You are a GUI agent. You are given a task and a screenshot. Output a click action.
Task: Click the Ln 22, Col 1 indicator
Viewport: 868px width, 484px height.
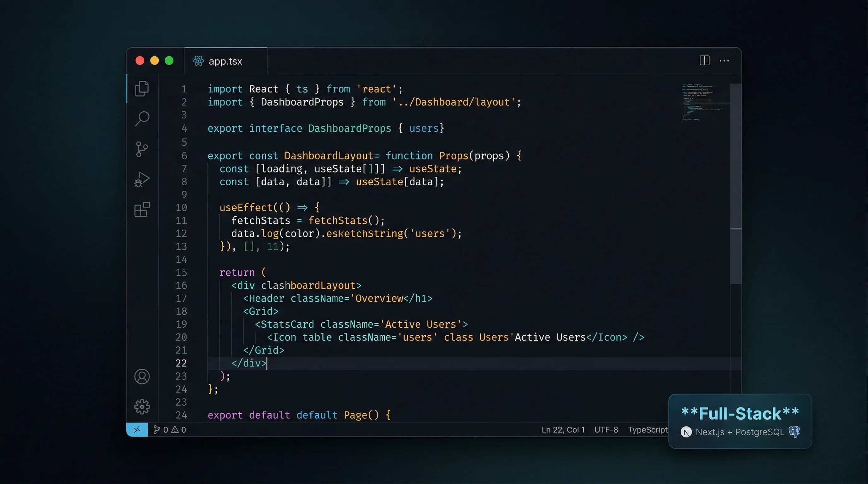click(x=563, y=429)
